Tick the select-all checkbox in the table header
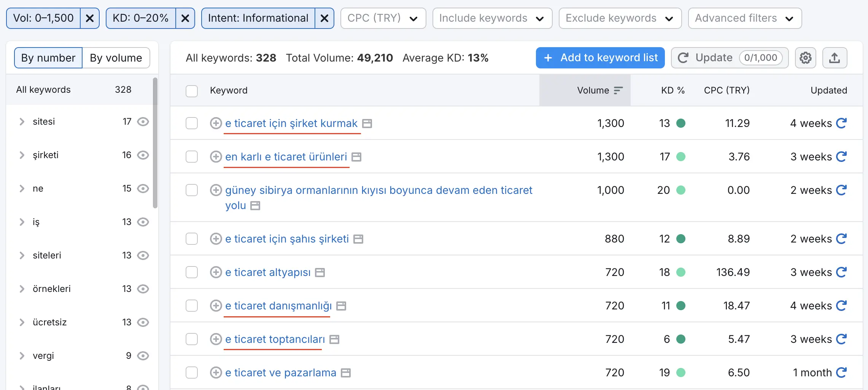Viewport: 868px width, 390px height. tap(192, 91)
